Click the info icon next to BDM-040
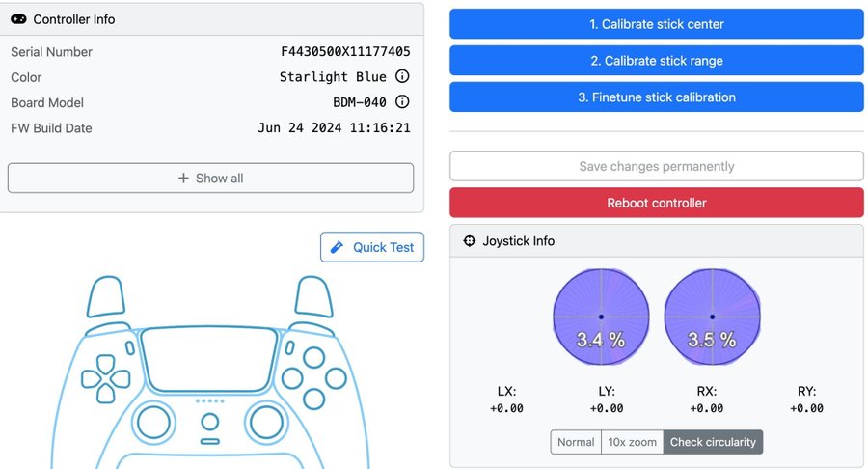 point(403,102)
